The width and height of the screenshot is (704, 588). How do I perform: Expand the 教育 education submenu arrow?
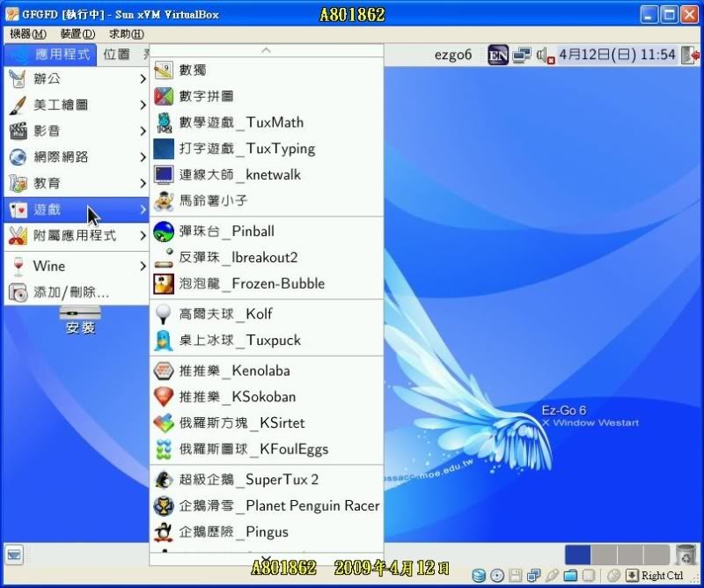143,183
